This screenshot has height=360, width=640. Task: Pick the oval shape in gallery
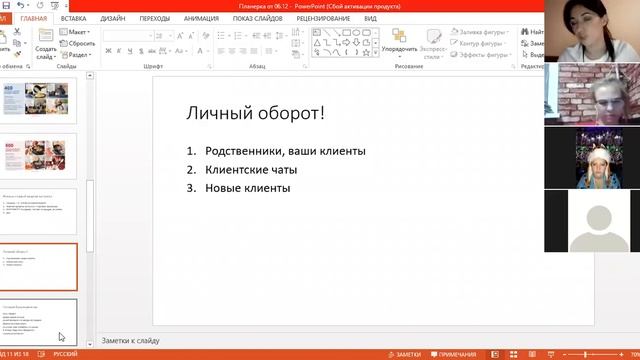356,32
